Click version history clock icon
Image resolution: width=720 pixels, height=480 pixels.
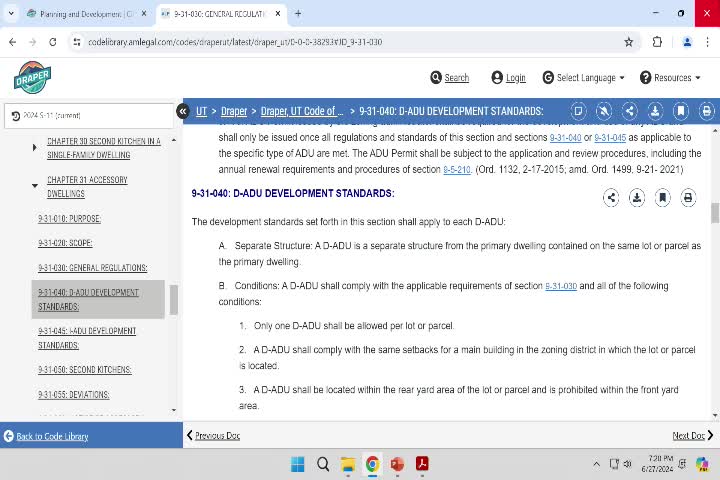(16, 116)
